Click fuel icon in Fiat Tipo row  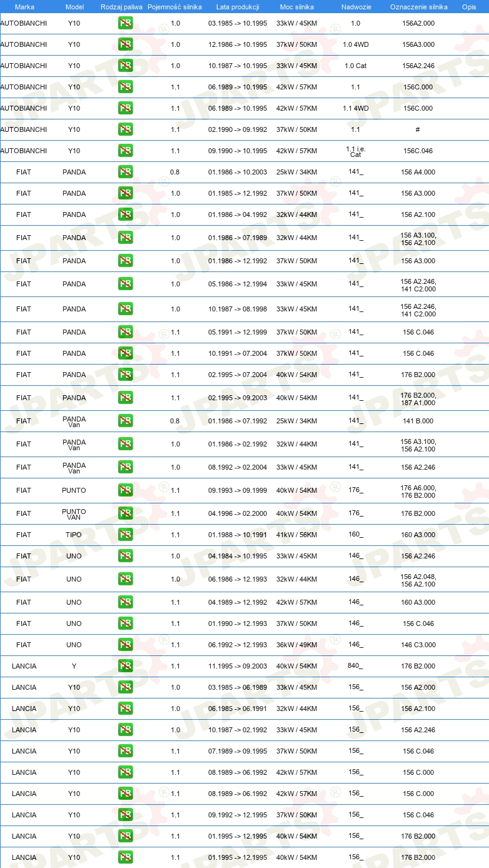click(x=125, y=535)
